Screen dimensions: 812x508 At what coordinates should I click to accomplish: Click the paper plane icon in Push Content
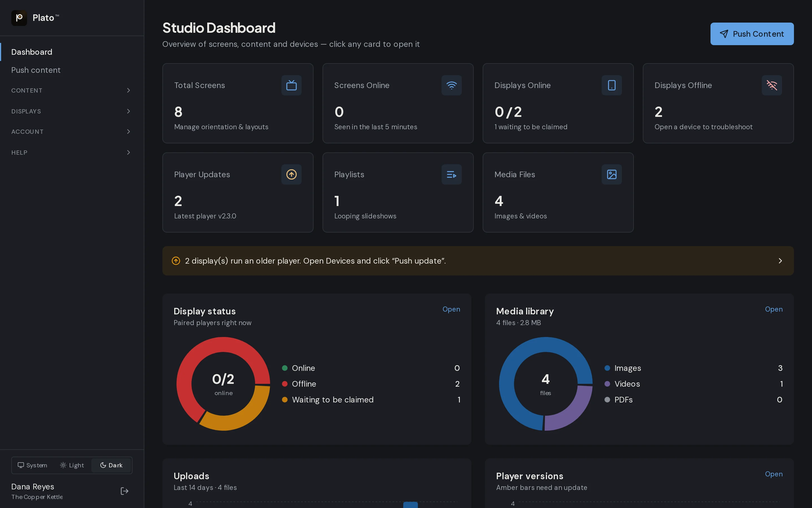click(724, 34)
